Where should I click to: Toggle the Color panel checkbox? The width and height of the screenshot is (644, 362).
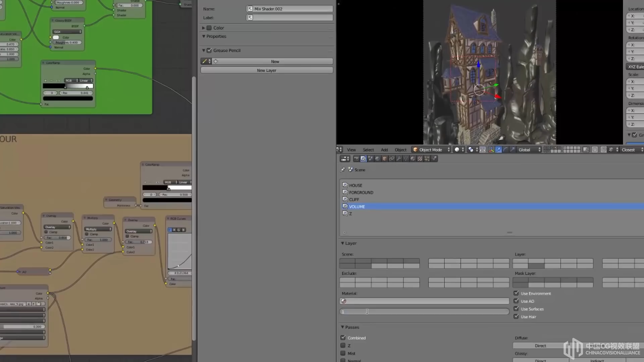tap(209, 28)
